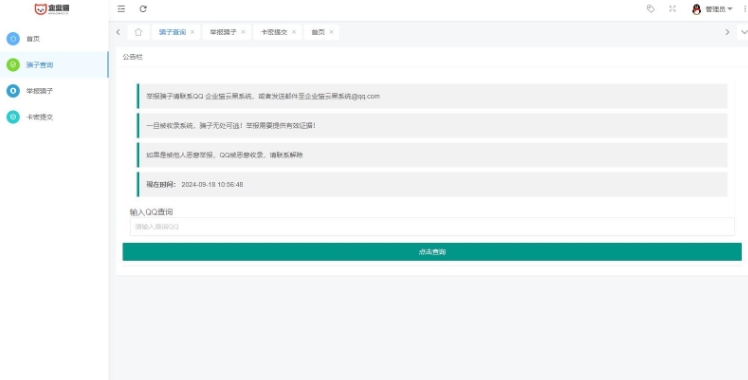
Task: Switch to the 卡密提交 tab
Action: coord(274,32)
